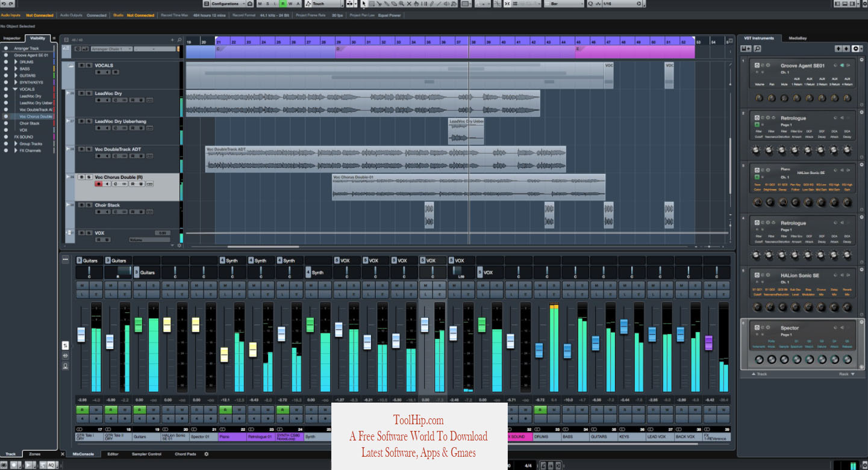Collapse the VOCALS folder in Visibility list

point(16,89)
